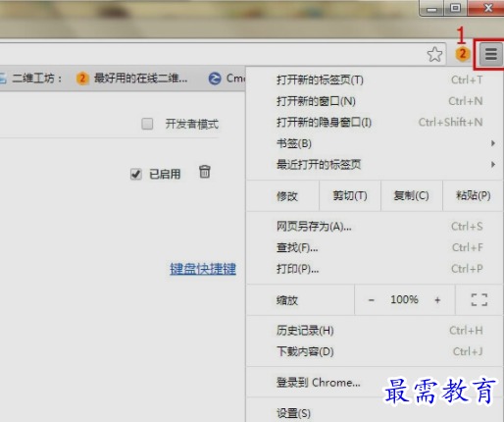Choose 打印(P)... from menu

coord(375,269)
